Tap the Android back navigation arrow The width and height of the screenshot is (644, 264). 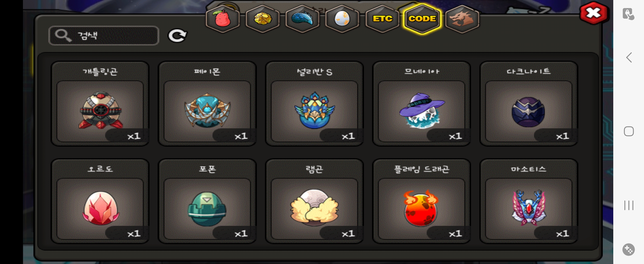pyautogui.click(x=629, y=58)
